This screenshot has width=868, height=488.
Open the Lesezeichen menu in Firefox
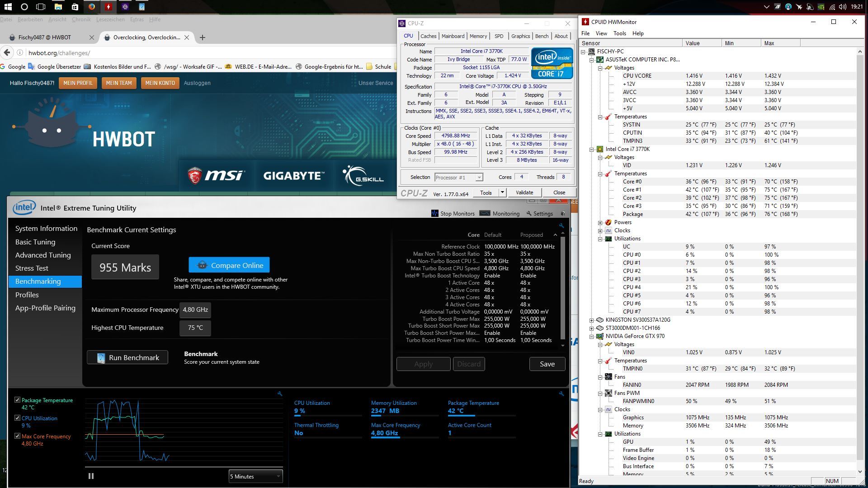(x=110, y=19)
